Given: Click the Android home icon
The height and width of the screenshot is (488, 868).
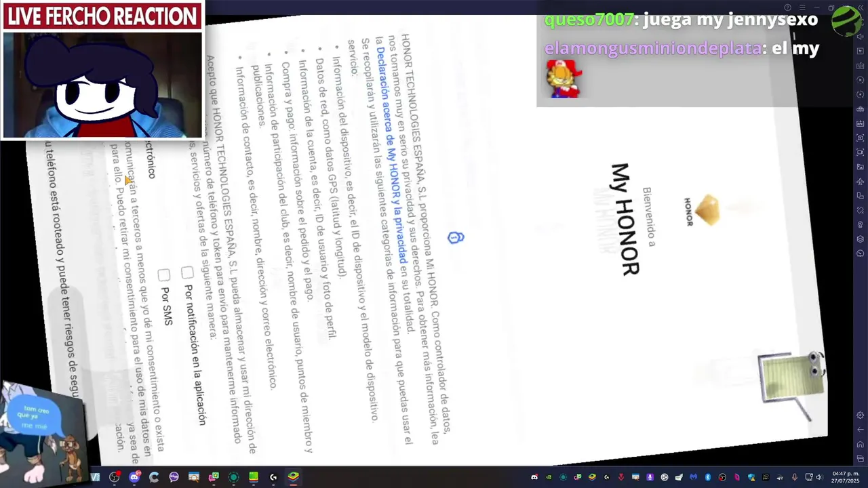Looking at the screenshot, I should tap(861, 444).
